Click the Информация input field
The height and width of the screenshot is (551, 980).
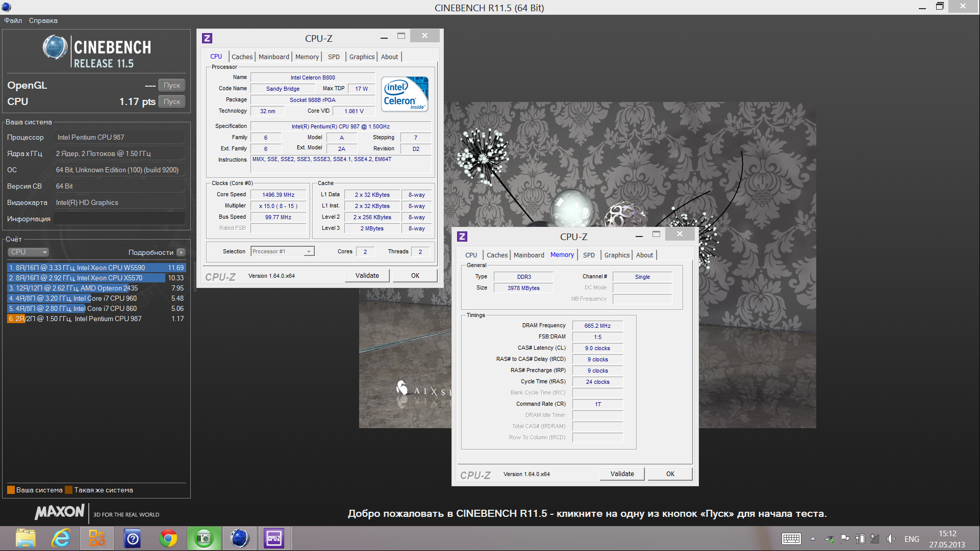[x=119, y=219]
